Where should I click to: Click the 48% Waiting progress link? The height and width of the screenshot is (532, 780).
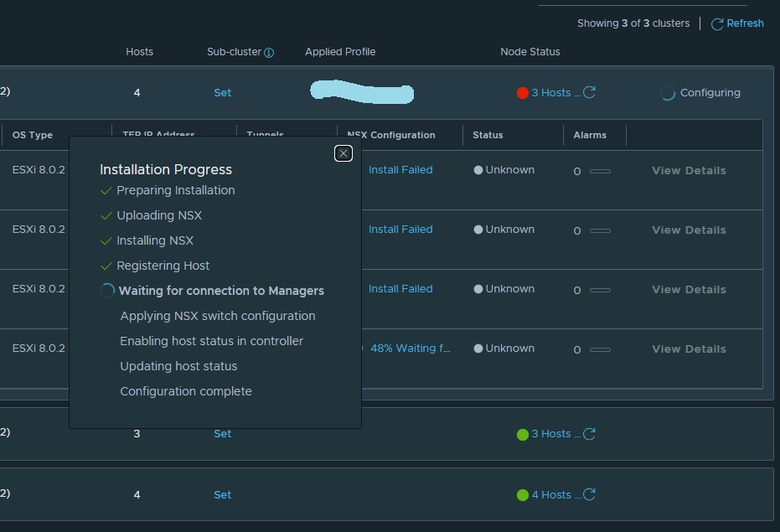click(410, 349)
